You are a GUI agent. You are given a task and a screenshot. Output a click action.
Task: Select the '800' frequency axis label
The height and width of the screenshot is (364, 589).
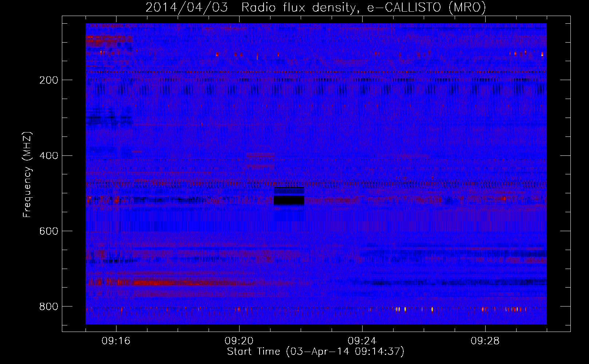tap(49, 307)
